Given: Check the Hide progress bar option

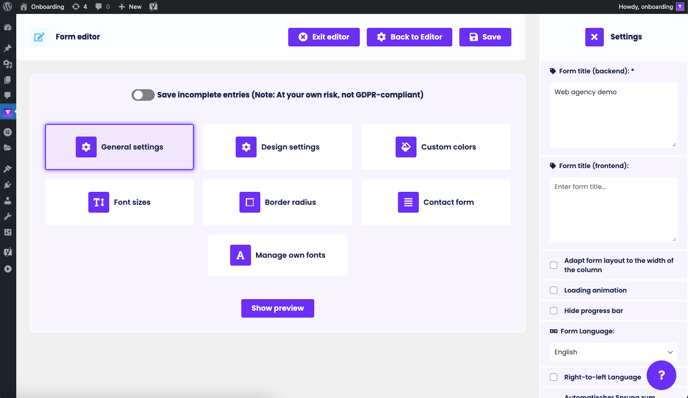Looking at the screenshot, I should pyautogui.click(x=554, y=311).
